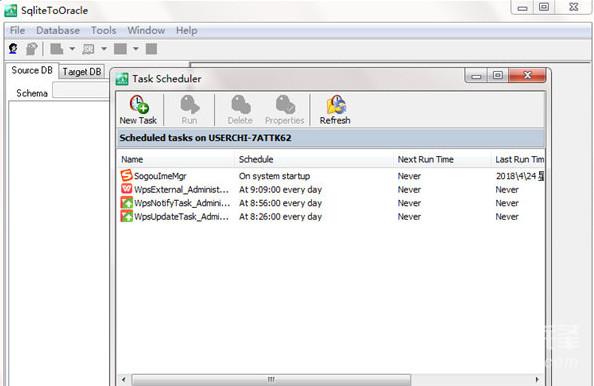This screenshot has width=594, height=386.
Task: Click the WpsNotifyTask row icon
Action: [x=127, y=203]
